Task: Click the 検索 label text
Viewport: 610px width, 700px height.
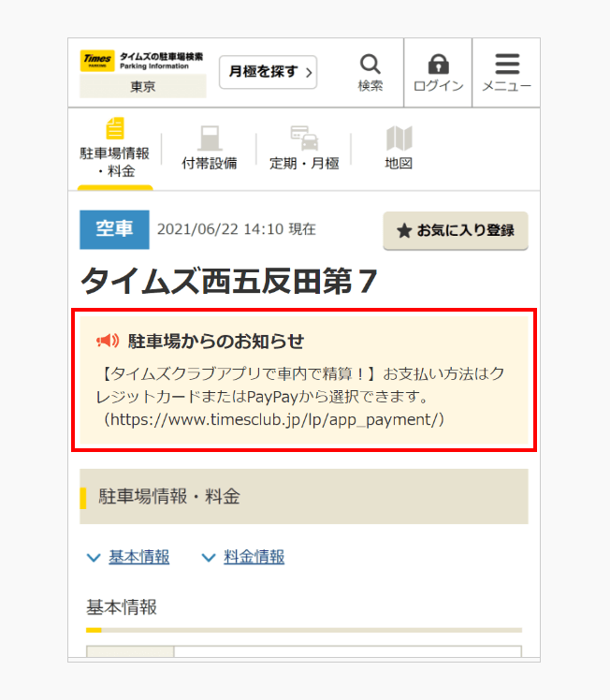Action: point(370,86)
